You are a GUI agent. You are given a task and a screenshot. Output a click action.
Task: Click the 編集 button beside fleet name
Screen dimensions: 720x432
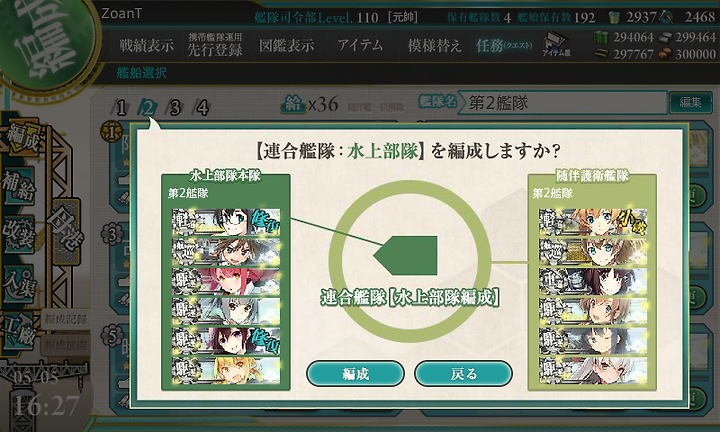690,102
